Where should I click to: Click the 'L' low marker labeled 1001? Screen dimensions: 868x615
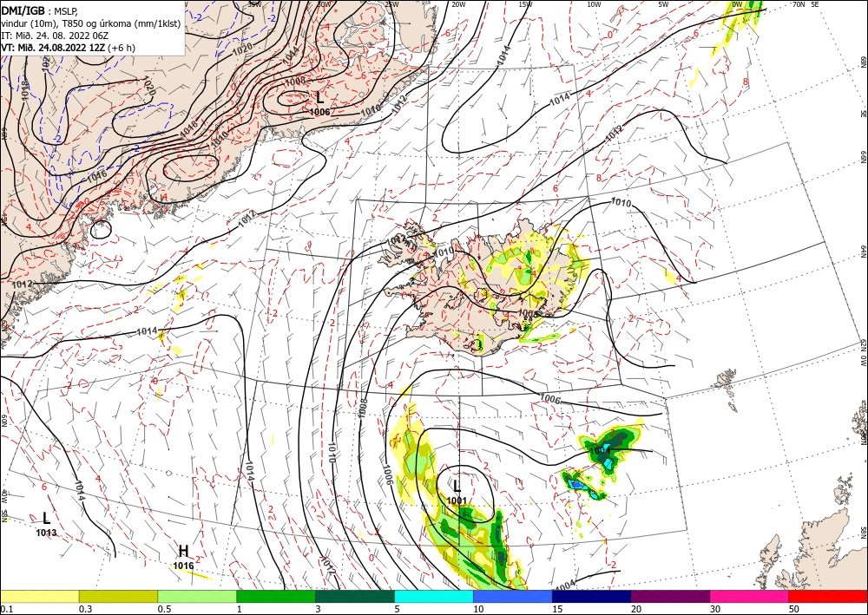tap(457, 486)
